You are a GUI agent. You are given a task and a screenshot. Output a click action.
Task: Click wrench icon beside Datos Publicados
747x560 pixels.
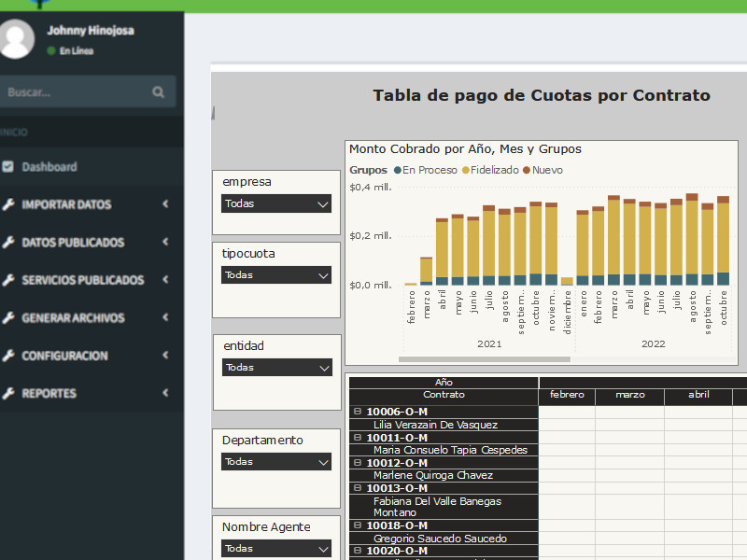pyautogui.click(x=8, y=243)
